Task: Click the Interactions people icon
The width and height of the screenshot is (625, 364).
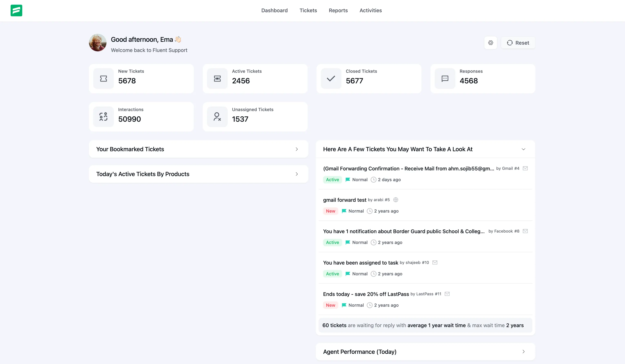Action: tap(103, 117)
